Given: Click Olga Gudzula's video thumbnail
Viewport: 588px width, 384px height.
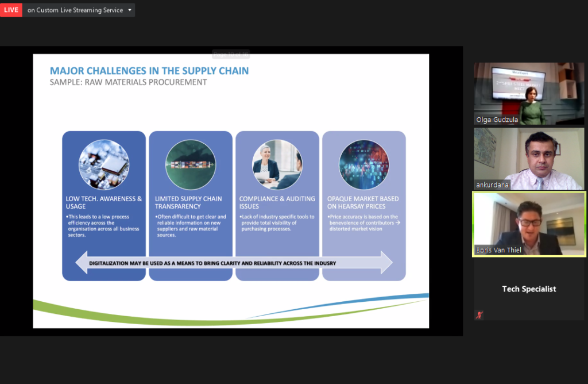Looking at the screenshot, I should (528, 94).
